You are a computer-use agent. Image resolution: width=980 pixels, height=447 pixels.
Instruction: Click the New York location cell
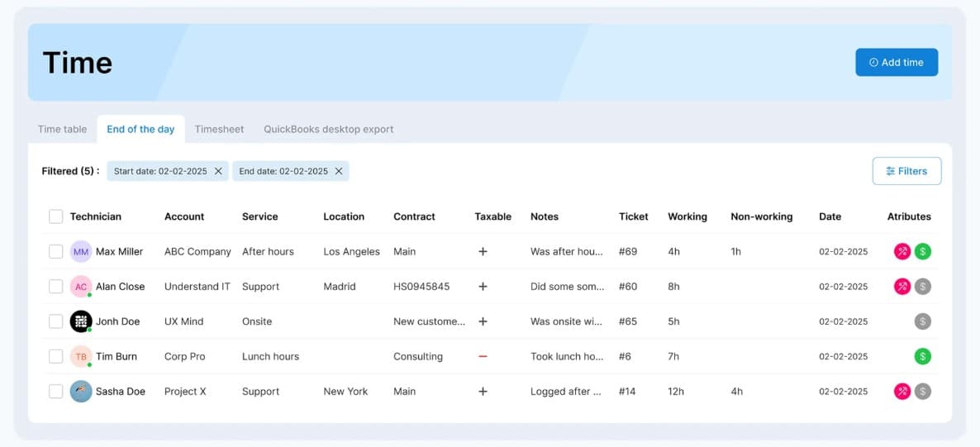[345, 392]
